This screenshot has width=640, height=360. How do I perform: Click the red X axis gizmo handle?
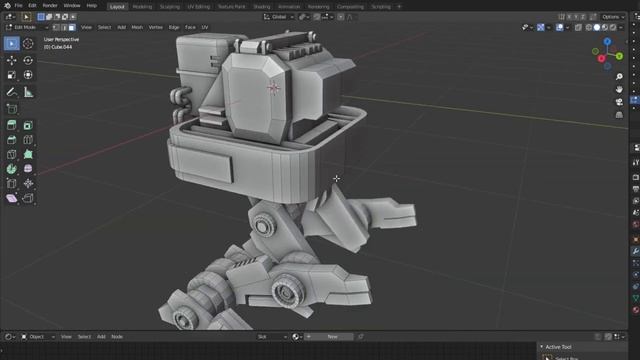click(x=601, y=59)
